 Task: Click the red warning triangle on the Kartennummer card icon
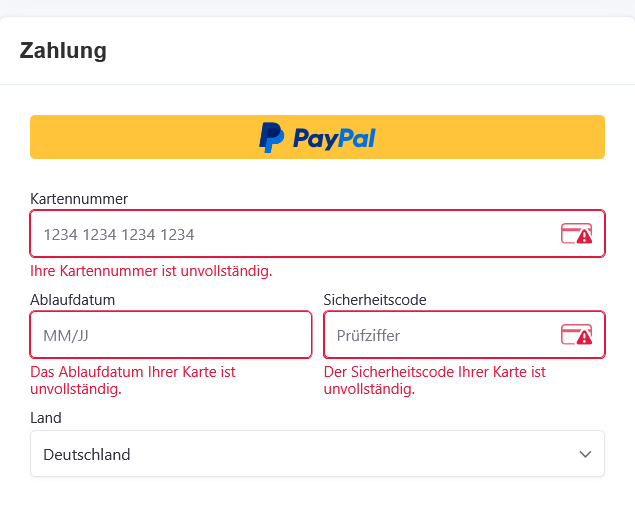pyautogui.click(x=584, y=238)
